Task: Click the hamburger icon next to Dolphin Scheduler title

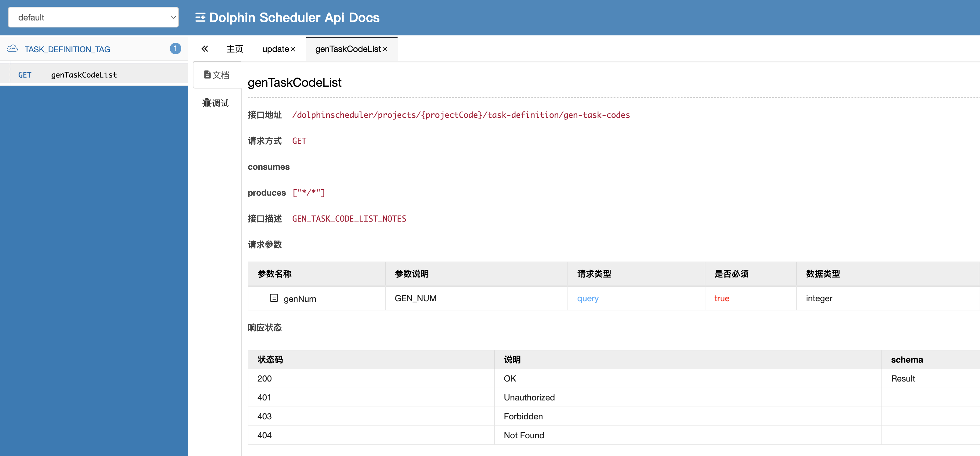Action: pos(200,17)
